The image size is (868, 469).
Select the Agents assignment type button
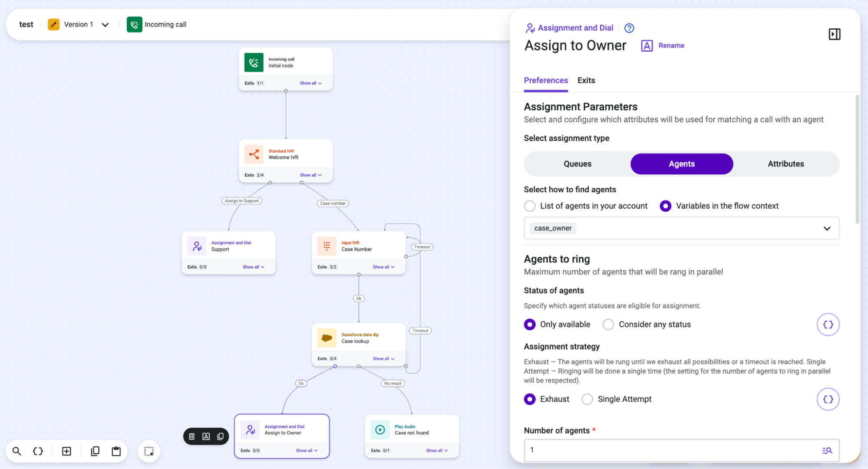[x=682, y=164]
